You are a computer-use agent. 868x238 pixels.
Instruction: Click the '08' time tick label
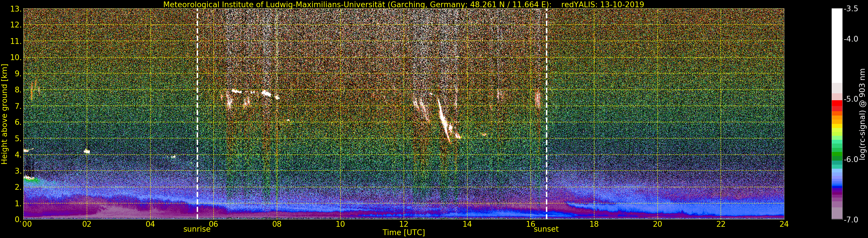(277, 224)
